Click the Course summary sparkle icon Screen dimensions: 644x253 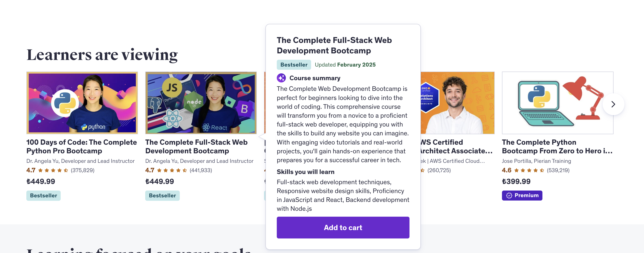coord(281,78)
